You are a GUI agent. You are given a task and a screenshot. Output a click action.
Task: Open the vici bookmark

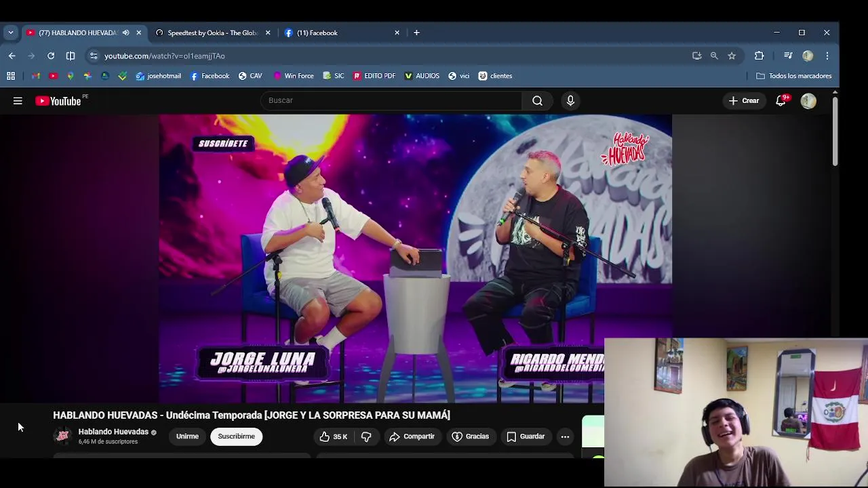pos(459,76)
